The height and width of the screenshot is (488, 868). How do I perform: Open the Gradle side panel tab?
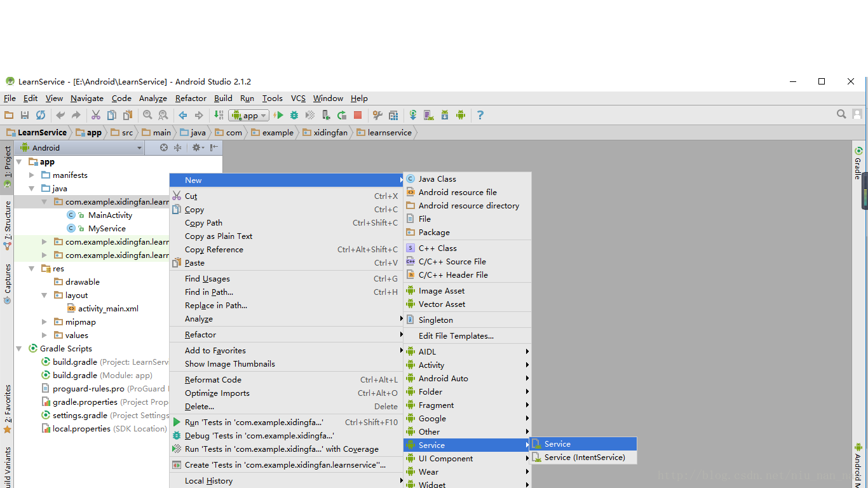858,164
